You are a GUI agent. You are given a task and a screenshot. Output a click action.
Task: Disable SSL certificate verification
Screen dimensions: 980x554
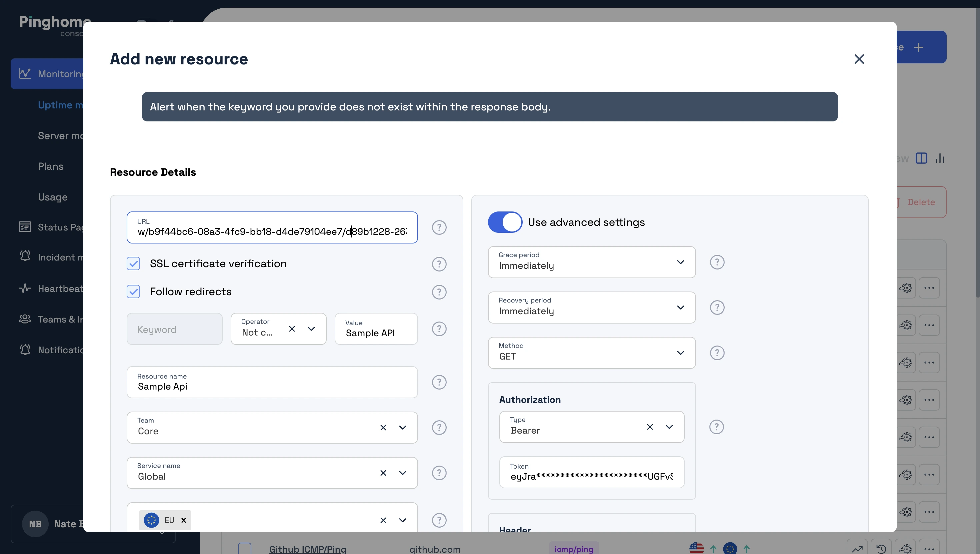click(x=133, y=263)
